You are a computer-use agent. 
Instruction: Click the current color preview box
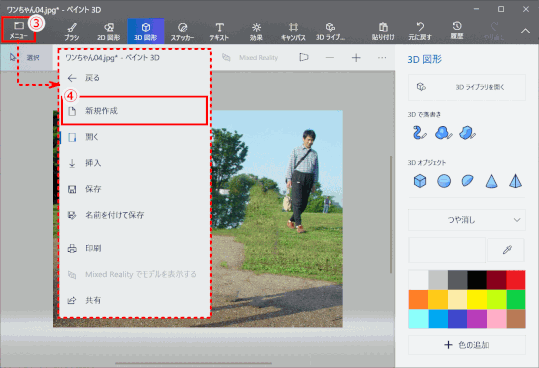click(447, 250)
